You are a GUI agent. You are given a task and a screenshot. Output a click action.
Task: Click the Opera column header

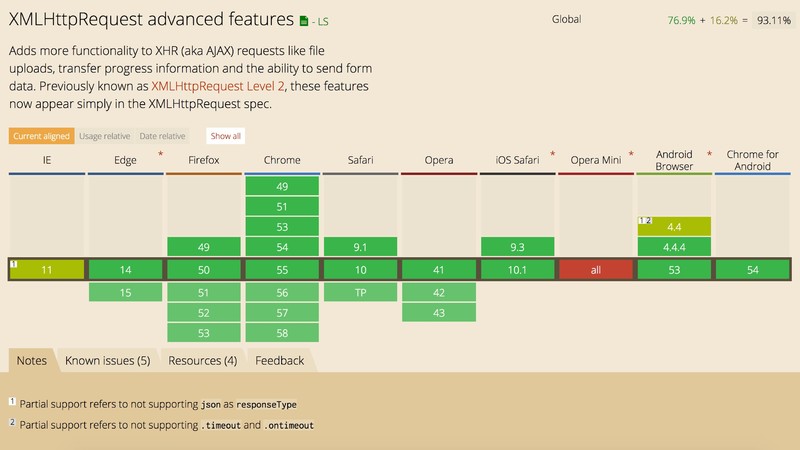439,160
